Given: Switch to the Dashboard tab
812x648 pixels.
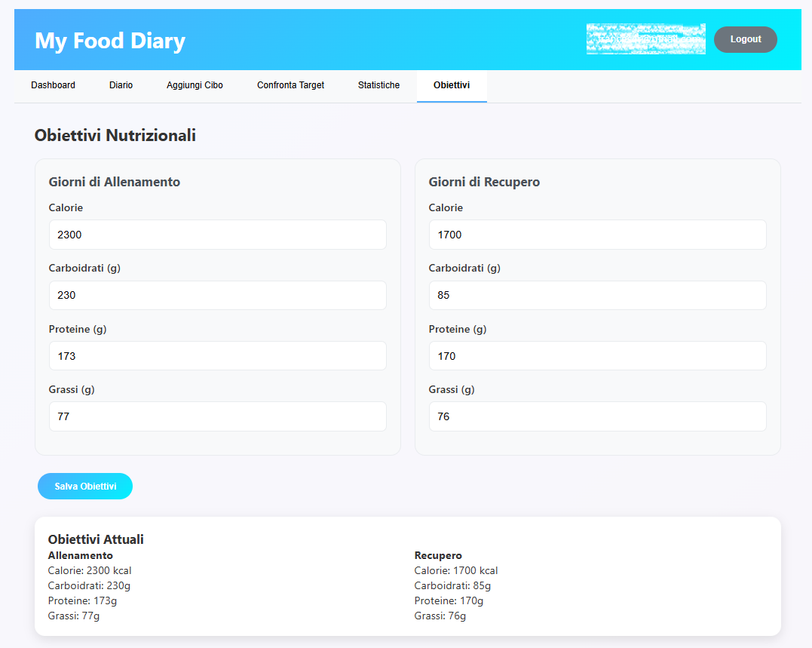Looking at the screenshot, I should pyautogui.click(x=53, y=85).
